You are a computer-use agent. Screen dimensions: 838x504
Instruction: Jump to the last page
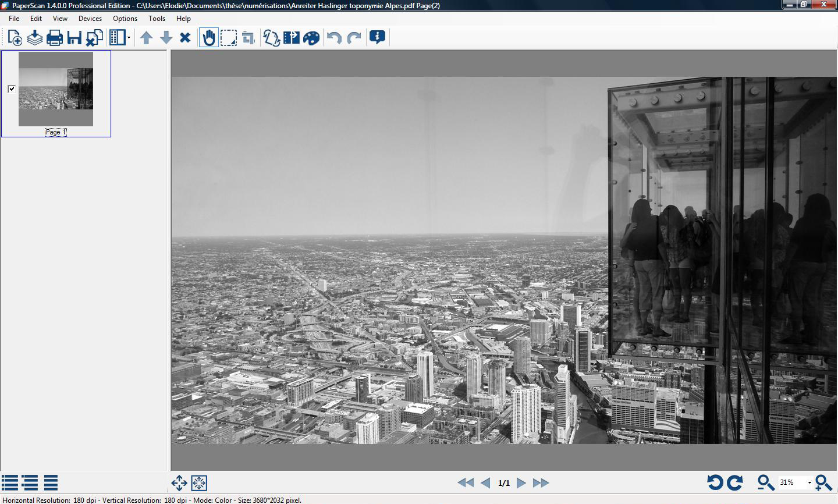click(541, 482)
